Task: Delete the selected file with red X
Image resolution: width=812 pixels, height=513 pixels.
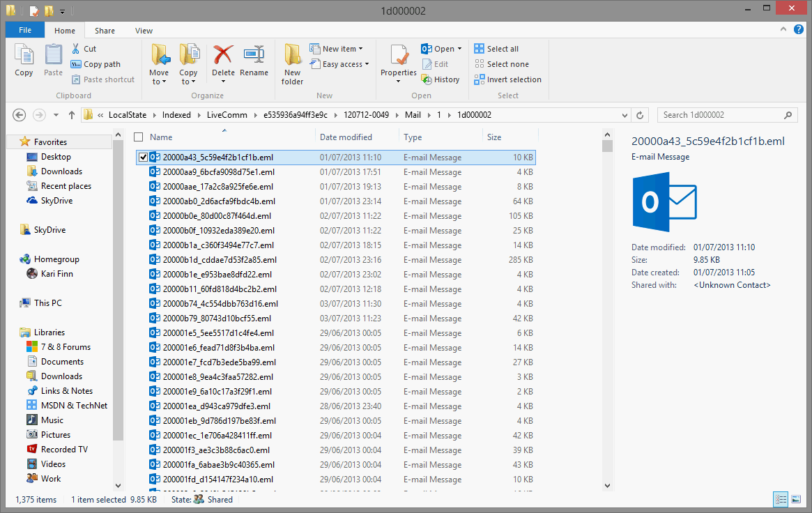Action: pyautogui.click(x=223, y=55)
